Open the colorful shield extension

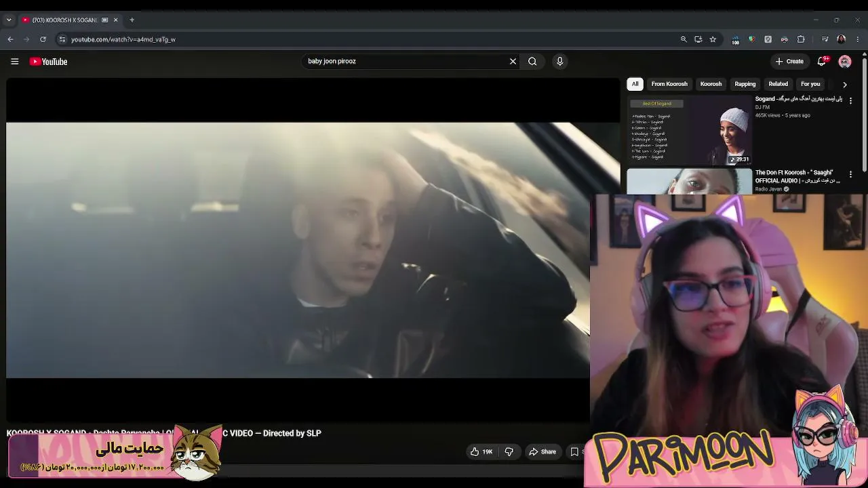[751, 39]
